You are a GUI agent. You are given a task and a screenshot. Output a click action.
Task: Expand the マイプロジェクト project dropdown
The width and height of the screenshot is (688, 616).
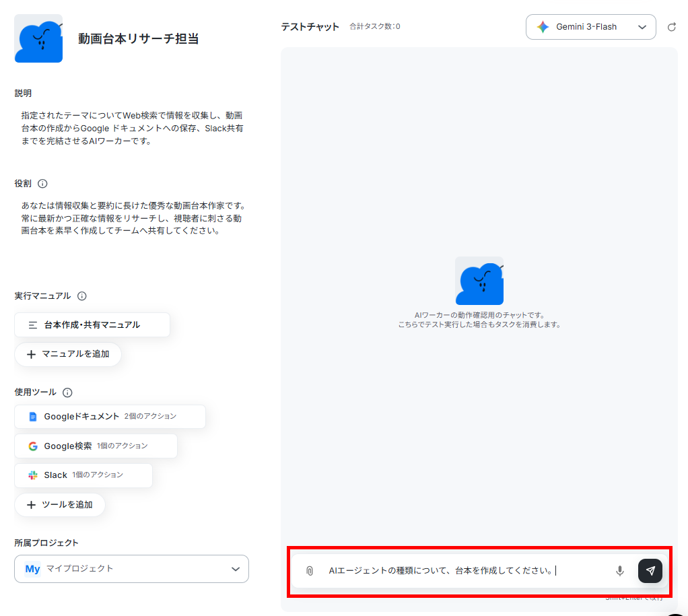131,569
